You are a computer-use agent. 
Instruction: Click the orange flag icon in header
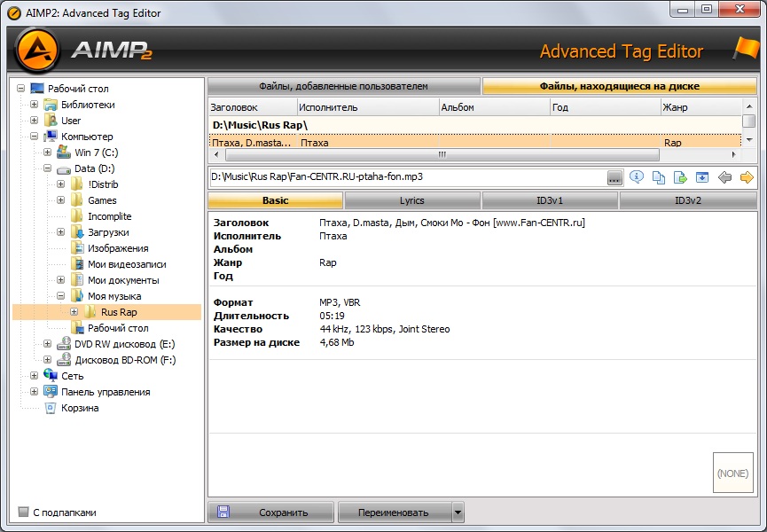[745, 48]
